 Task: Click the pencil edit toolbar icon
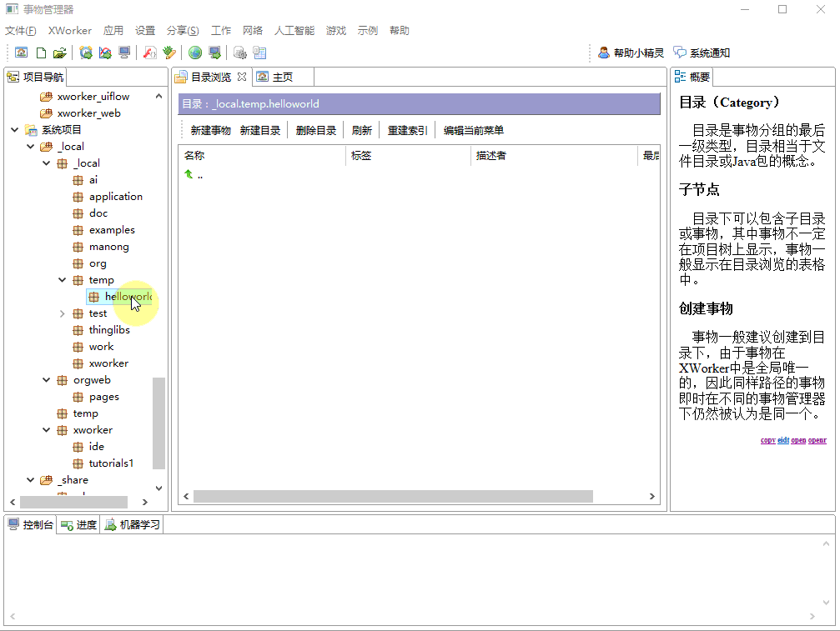169,53
